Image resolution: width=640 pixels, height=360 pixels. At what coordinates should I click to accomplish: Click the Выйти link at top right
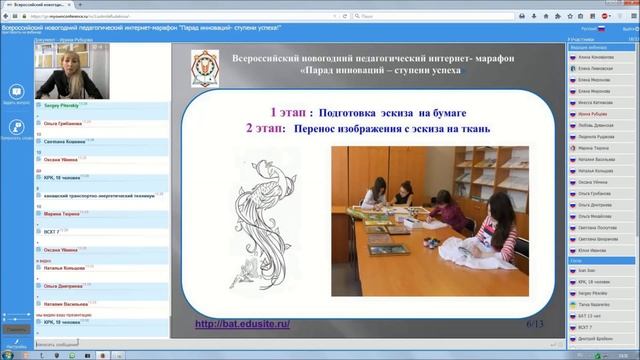tap(630, 29)
